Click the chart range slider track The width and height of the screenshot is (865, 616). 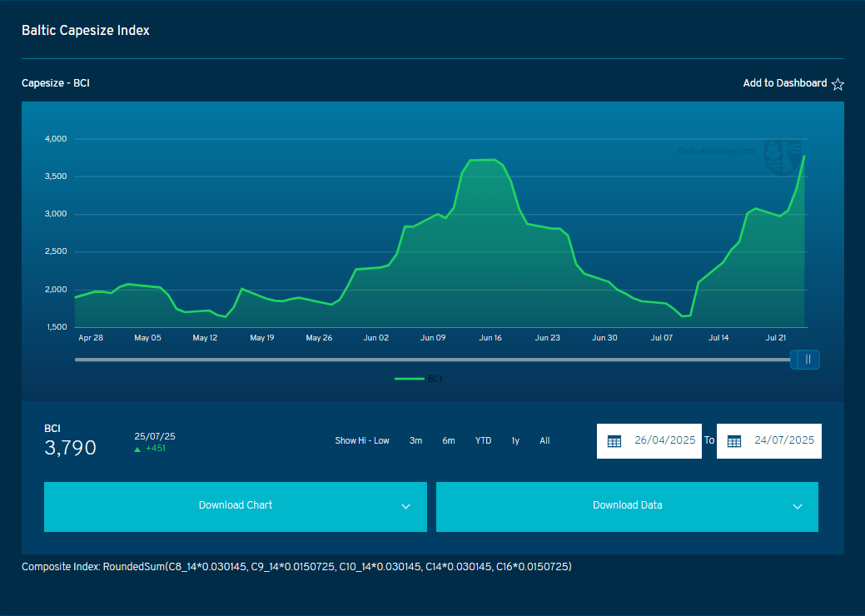pos(433,360)
